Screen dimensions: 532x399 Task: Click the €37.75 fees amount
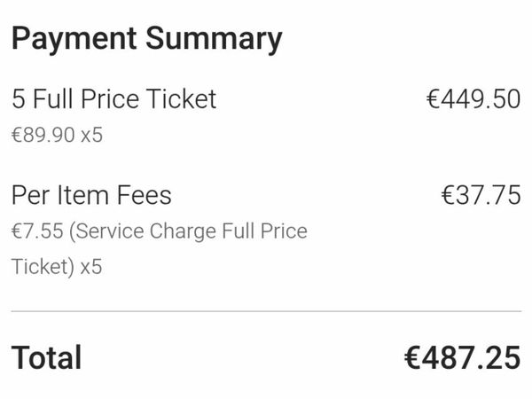481,195
